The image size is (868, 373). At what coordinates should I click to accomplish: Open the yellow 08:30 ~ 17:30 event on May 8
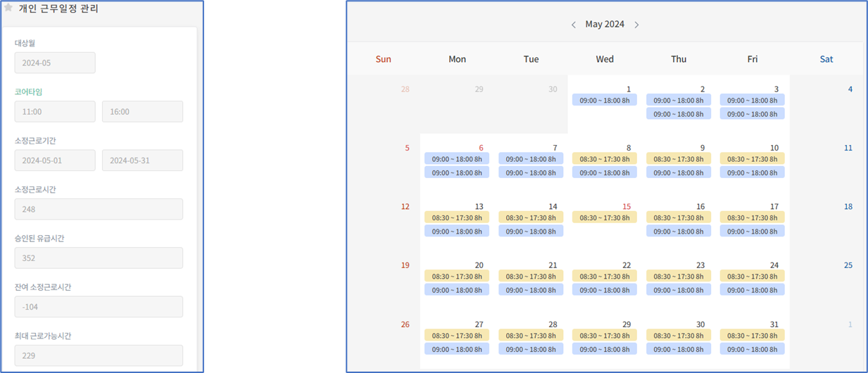click(604, 159)
